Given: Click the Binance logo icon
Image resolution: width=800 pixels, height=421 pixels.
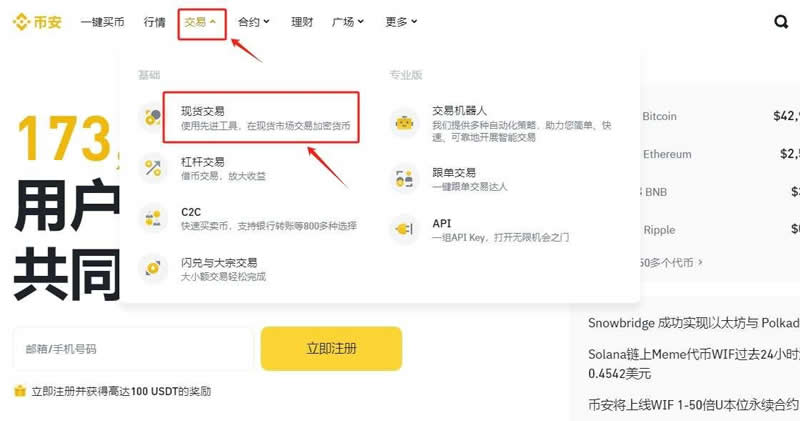Looking at the screenshot, I should click(21, 22).
